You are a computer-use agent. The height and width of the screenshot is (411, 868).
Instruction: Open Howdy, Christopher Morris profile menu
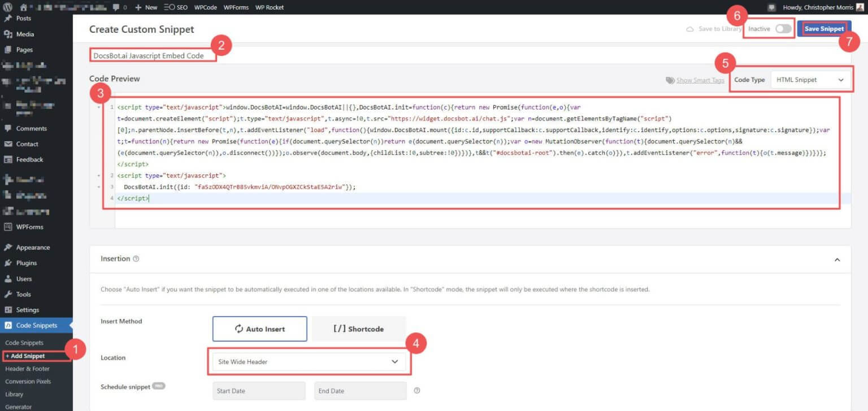click(823, 7)
